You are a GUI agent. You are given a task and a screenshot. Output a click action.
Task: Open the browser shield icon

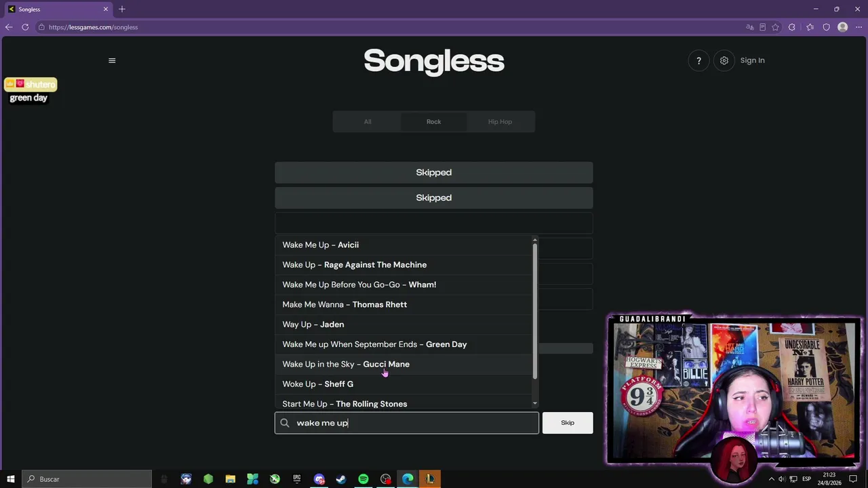pos(826,27)
